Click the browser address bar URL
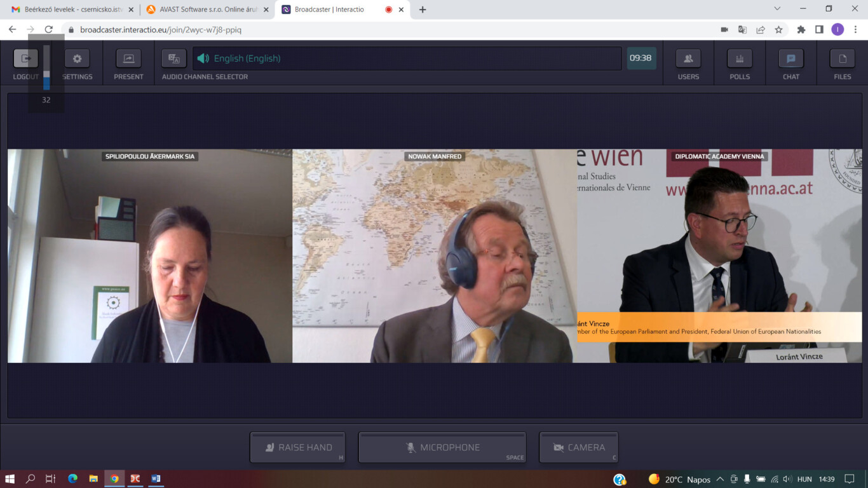The width and height of the screenshot is (868, 488). click(161, 30)
